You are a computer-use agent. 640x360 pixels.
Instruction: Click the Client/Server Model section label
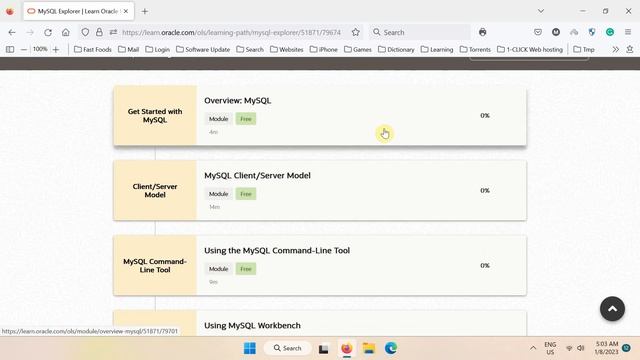pos(155,191)
